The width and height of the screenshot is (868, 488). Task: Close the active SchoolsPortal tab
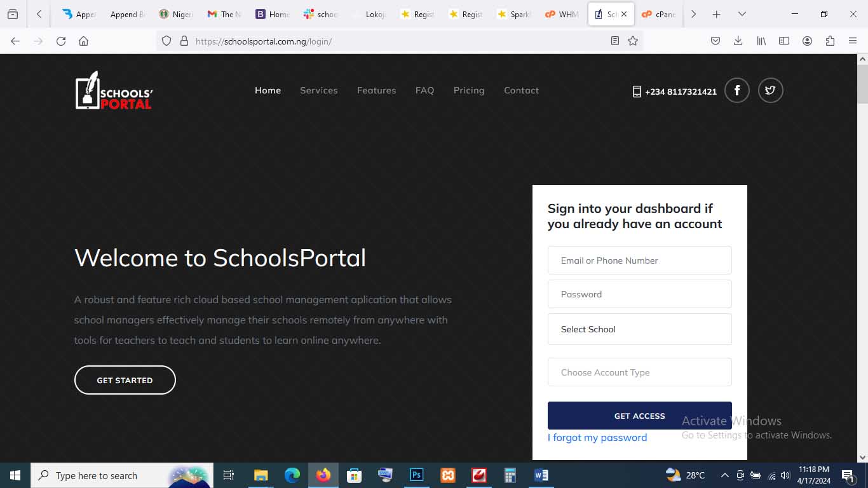[x=624, y=14]
